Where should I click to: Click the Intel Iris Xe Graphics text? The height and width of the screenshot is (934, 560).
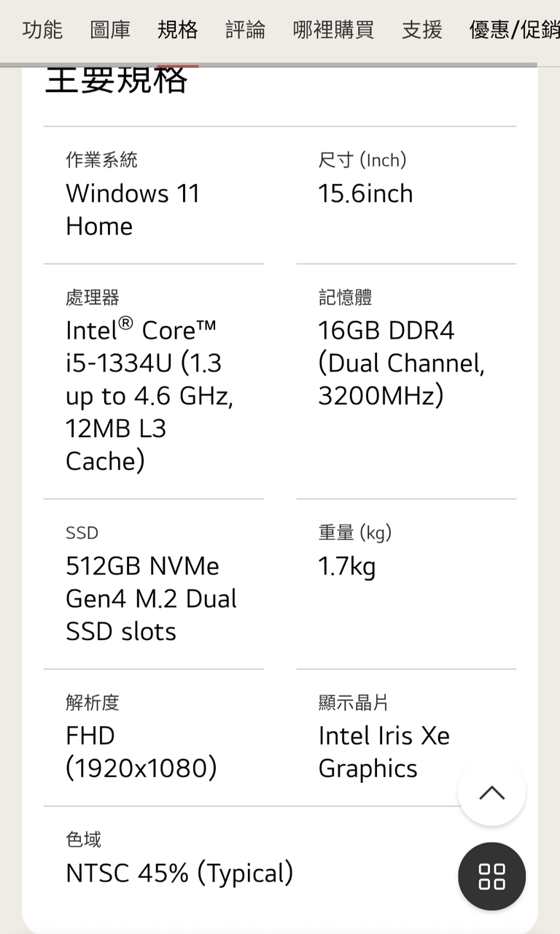(x=384, y=752)
